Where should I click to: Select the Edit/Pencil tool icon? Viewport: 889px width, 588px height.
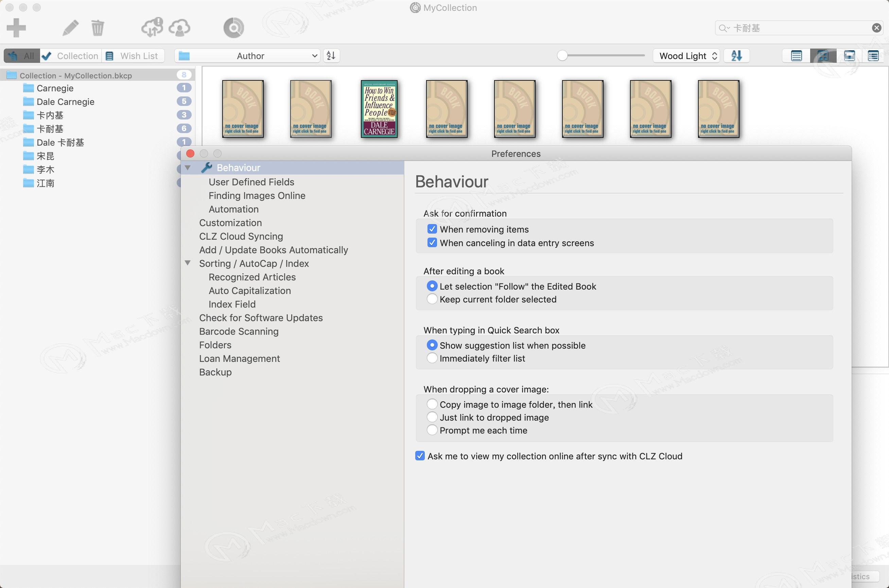[70, 27]
